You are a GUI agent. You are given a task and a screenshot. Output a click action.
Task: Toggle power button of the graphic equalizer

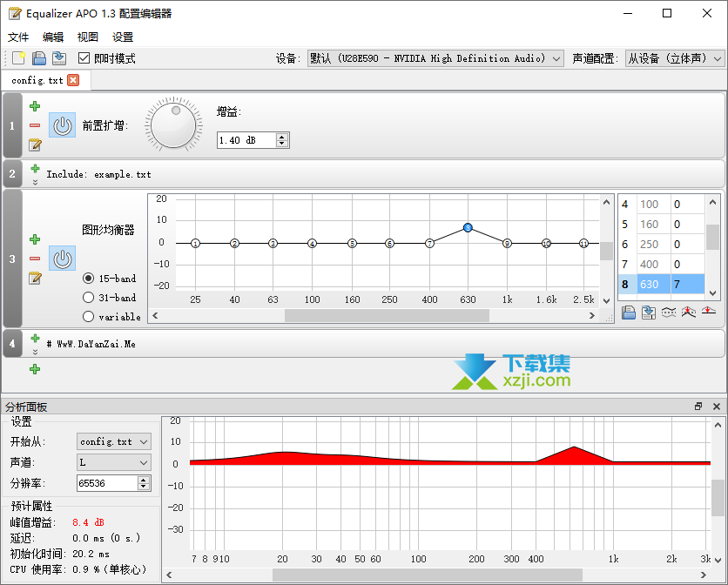(62, 259)
